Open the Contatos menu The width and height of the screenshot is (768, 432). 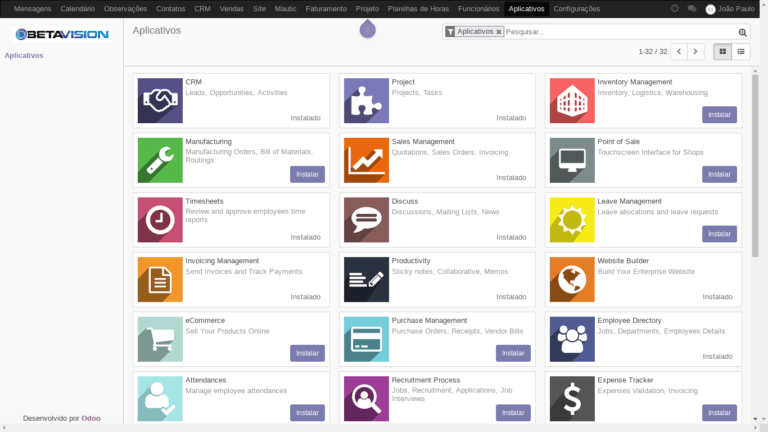pos(170,9)
